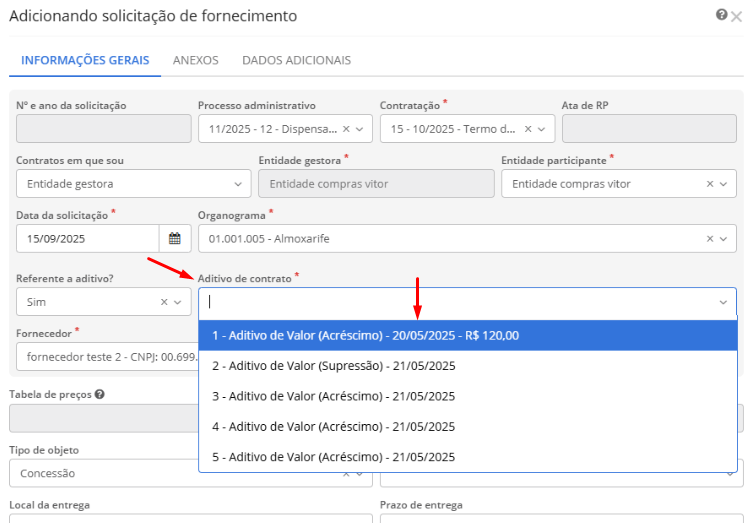Select the Informações gerais tab
This screenshot has height=523, width=755.
(85, 60)
